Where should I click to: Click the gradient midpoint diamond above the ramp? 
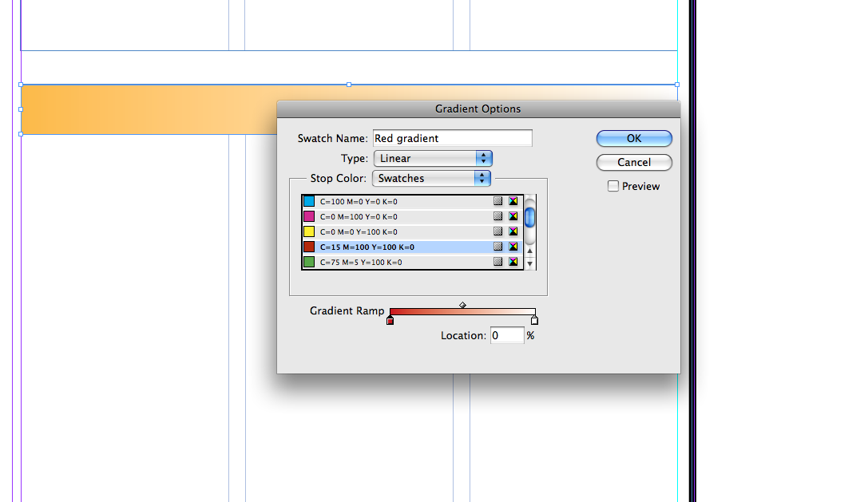point(462,305)
